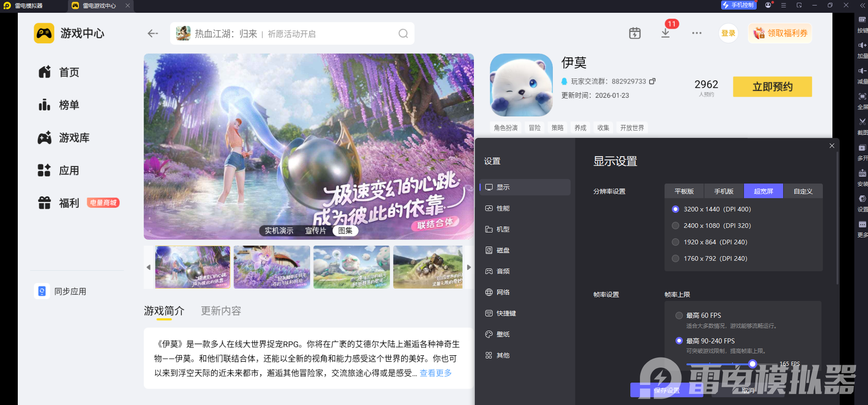Image resolution: width=868 pixels, height=405 pixels.
Task: Click the 立即预约 button
Action: coord(772,87)
